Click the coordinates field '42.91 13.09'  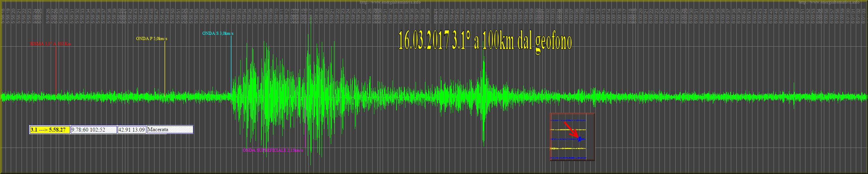click(x=132, y=130)
